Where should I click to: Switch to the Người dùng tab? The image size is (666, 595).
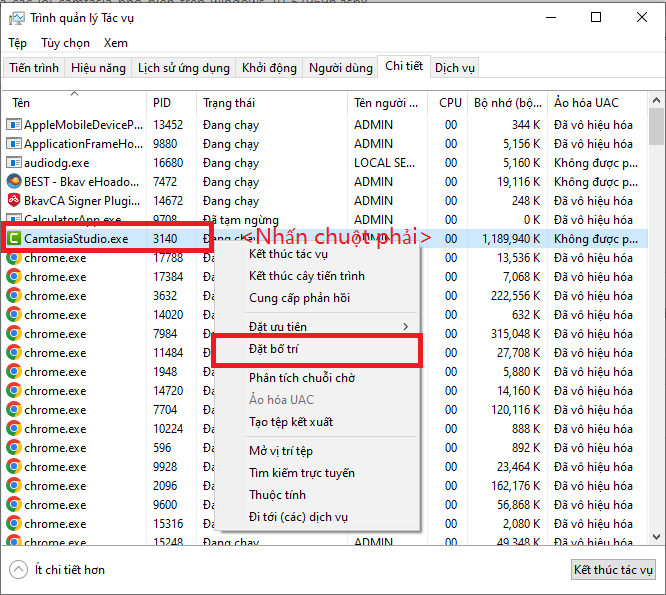pos(341,68)
